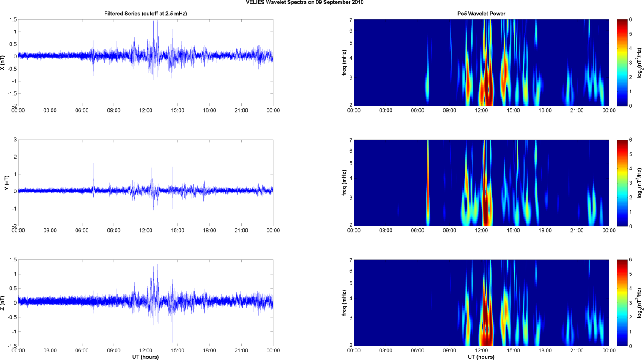644x360 pixels.
Task: Click 7 mHz tick on top spectrogram axis
Action: pos(351,20)
